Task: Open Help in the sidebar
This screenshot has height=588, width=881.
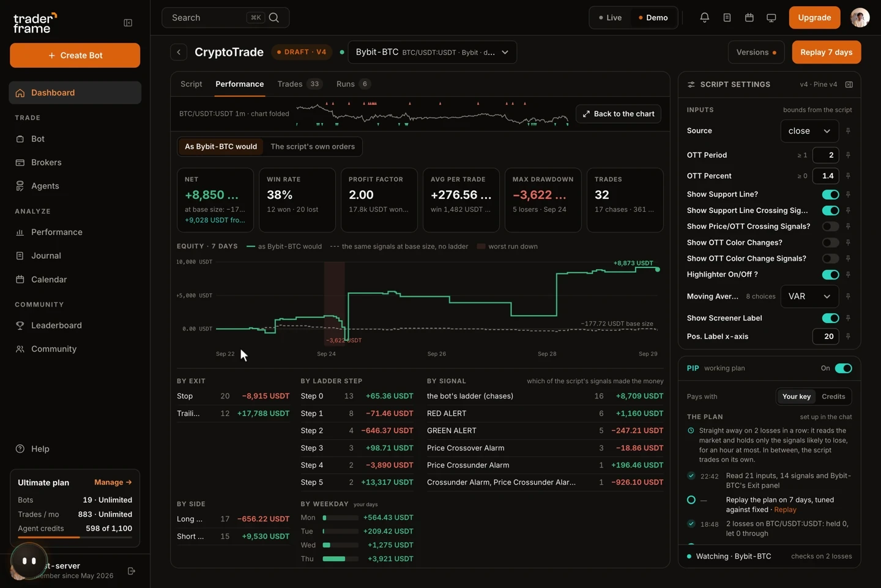Action: 75,449
